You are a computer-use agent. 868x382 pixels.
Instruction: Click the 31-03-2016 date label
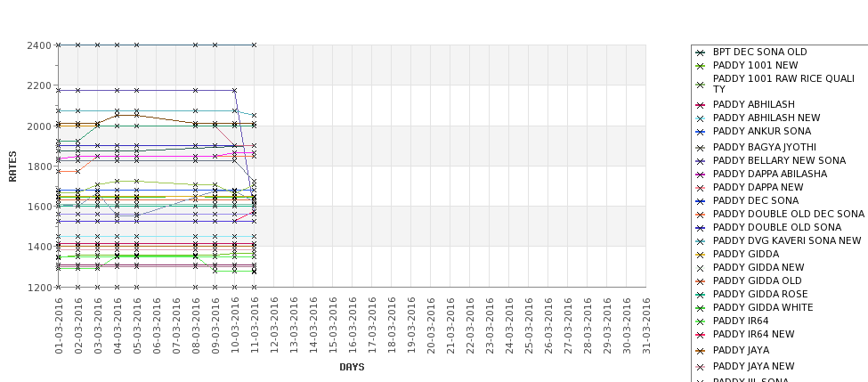[x=646, y=326]
